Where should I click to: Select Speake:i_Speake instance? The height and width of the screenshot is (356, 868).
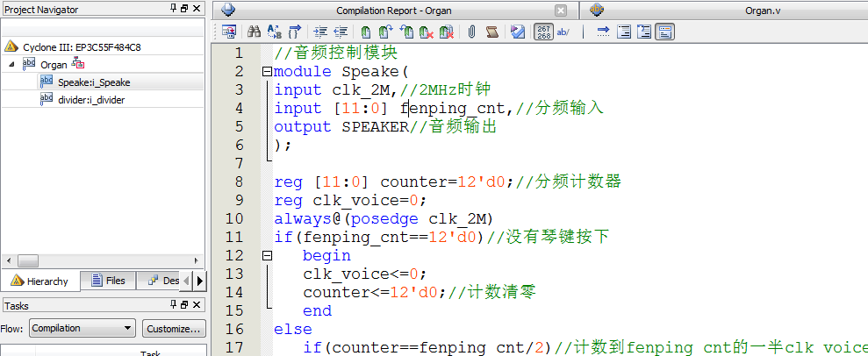[x=94, y=82]
